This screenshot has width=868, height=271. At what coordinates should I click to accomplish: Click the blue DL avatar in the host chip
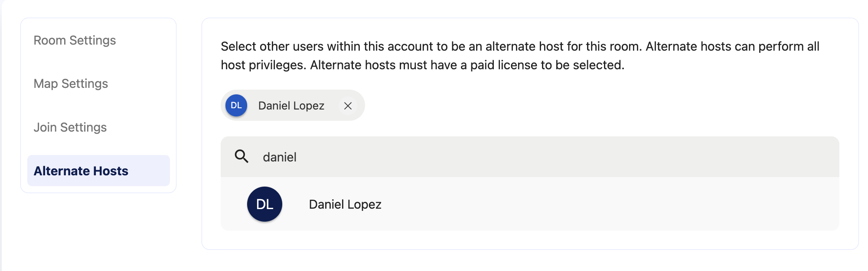click(236, 105)
